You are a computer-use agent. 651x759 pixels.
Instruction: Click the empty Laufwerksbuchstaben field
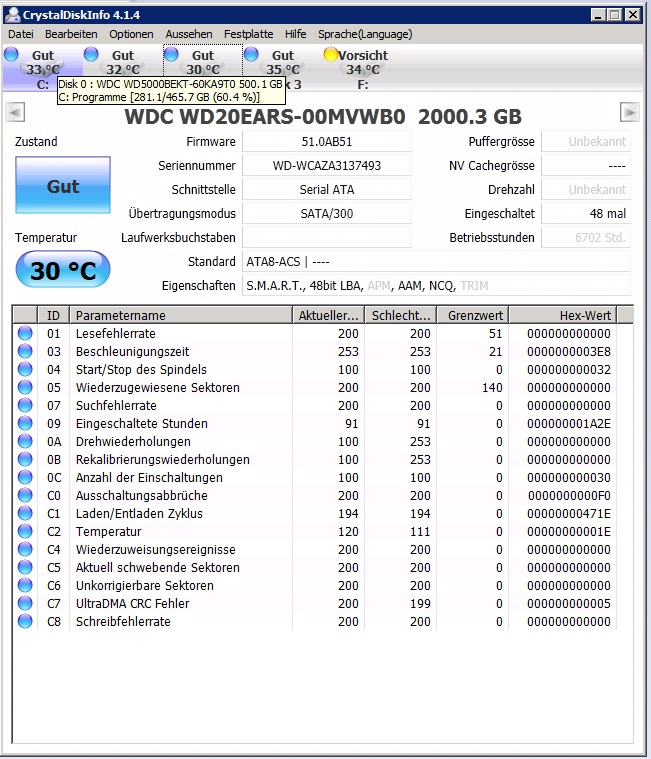click(x=327, y=238)
